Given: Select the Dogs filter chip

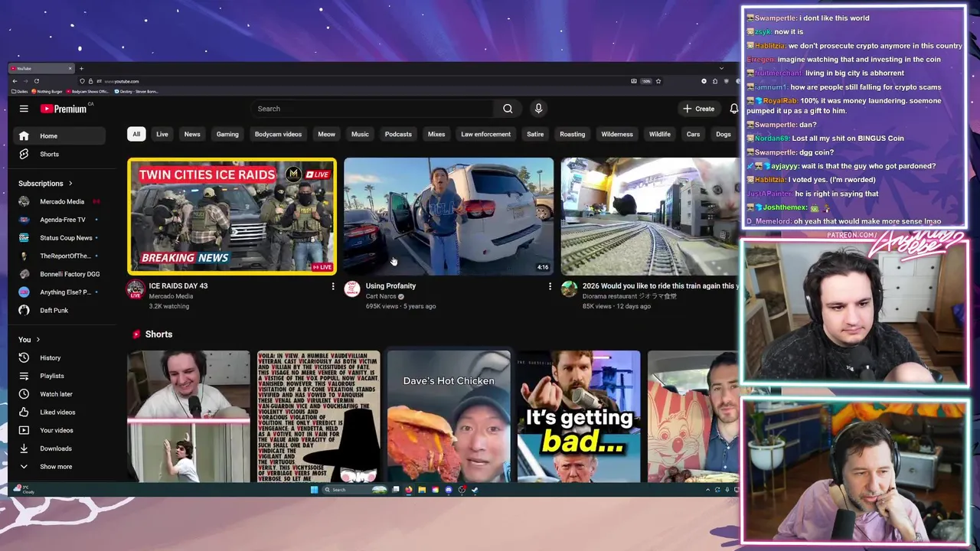Looking at the screenshot, I should pos(724,134).
